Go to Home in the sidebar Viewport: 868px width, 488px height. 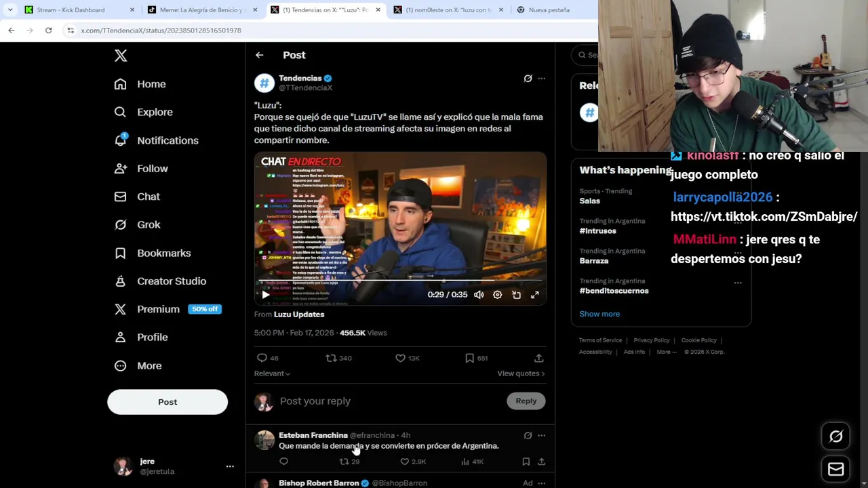pos(140,84)
